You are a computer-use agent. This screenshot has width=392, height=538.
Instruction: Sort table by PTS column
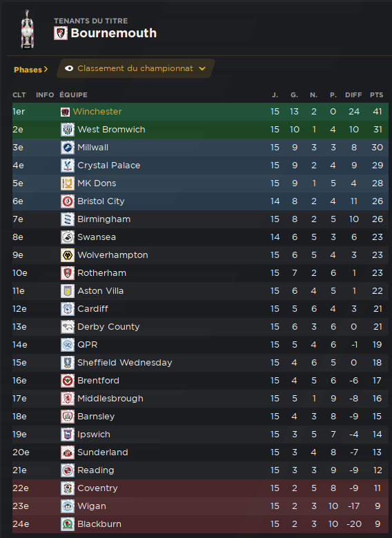pyautogui.click(x=376, y=95)
